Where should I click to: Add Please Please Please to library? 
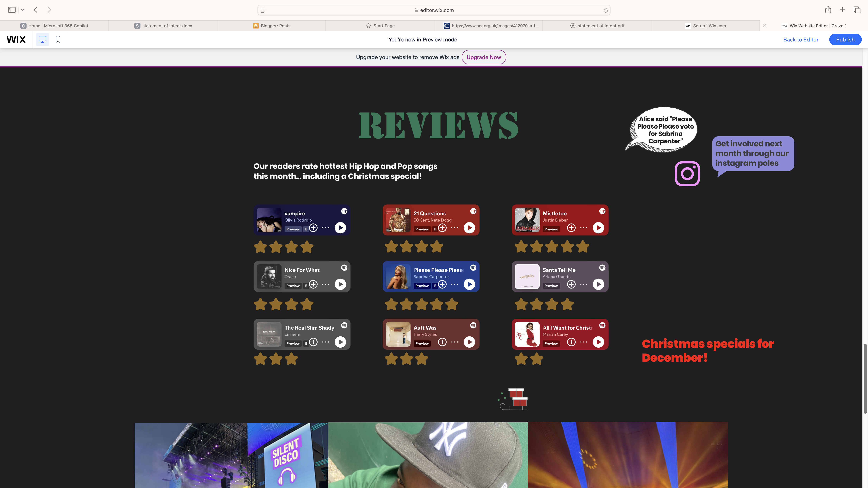[x=442, y=284]
